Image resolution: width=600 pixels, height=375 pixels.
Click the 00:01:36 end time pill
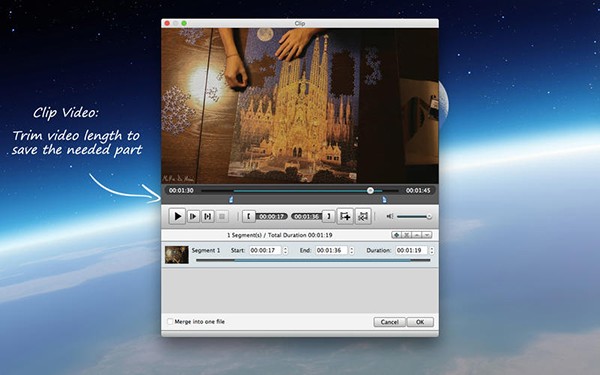click(306, 217)
